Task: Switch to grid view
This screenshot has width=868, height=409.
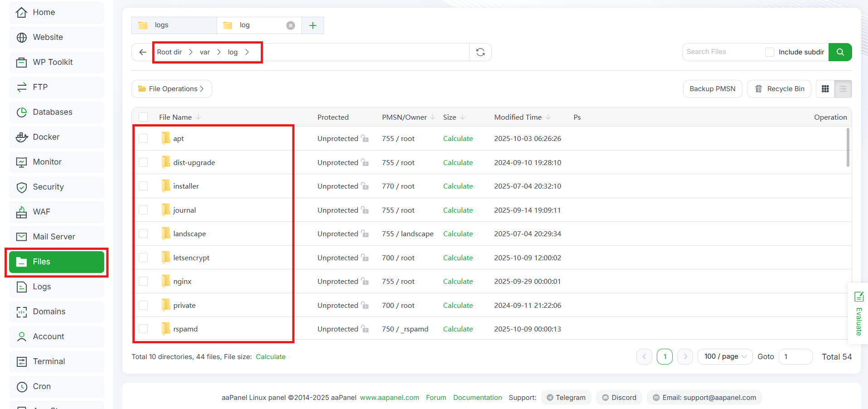Action: coord(825,89)
